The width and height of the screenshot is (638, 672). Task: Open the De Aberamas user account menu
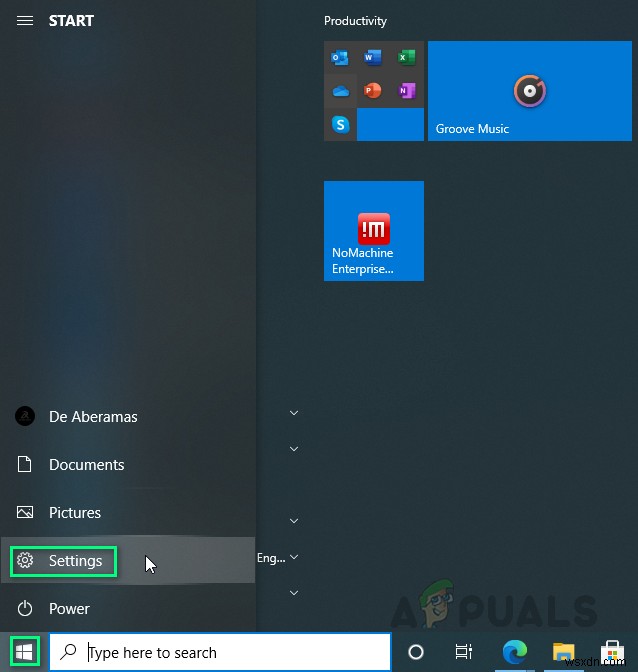click(x=128, y=417)
